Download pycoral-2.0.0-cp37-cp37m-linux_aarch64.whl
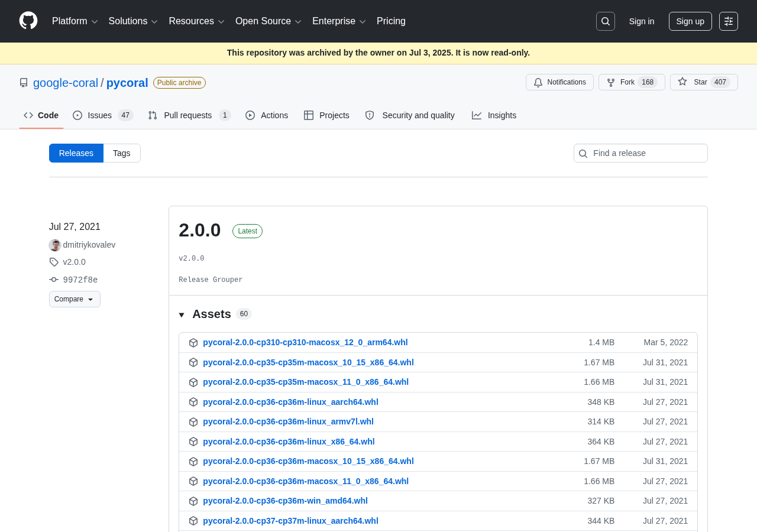Image resolution: width=757 pixels, height=532 pixels. tap(290, 521)
